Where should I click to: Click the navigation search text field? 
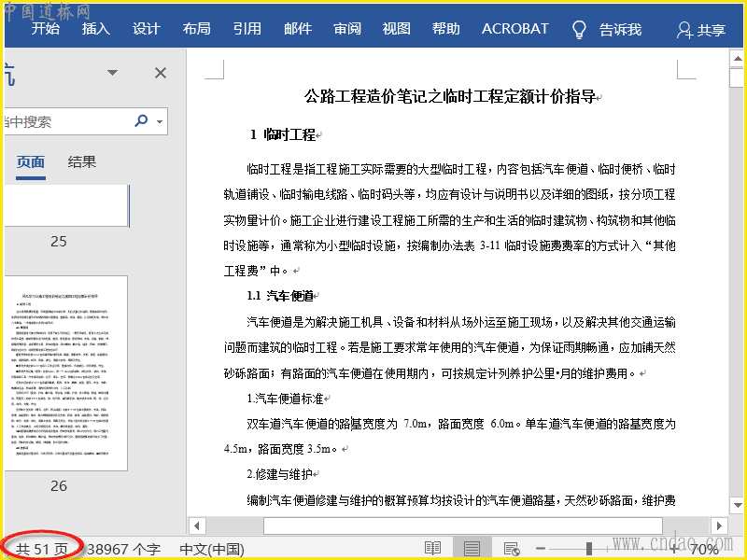[x=66, y=121]
